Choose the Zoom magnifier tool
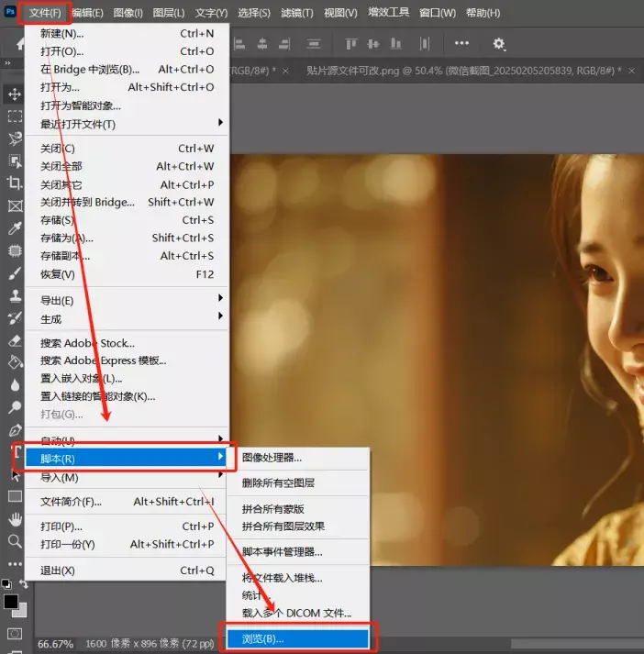Screen dimensions: 644x654 (15, 541)
